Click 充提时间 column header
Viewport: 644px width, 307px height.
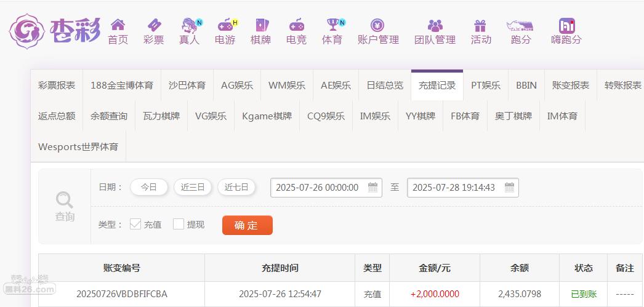[280, 268]
